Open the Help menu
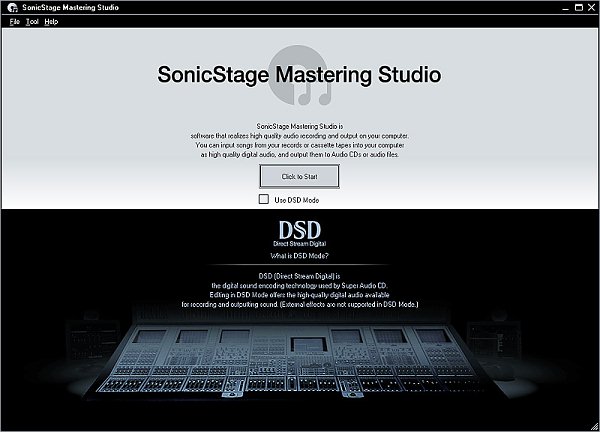This screenshot has height=432, width=600. pos(51,22)
